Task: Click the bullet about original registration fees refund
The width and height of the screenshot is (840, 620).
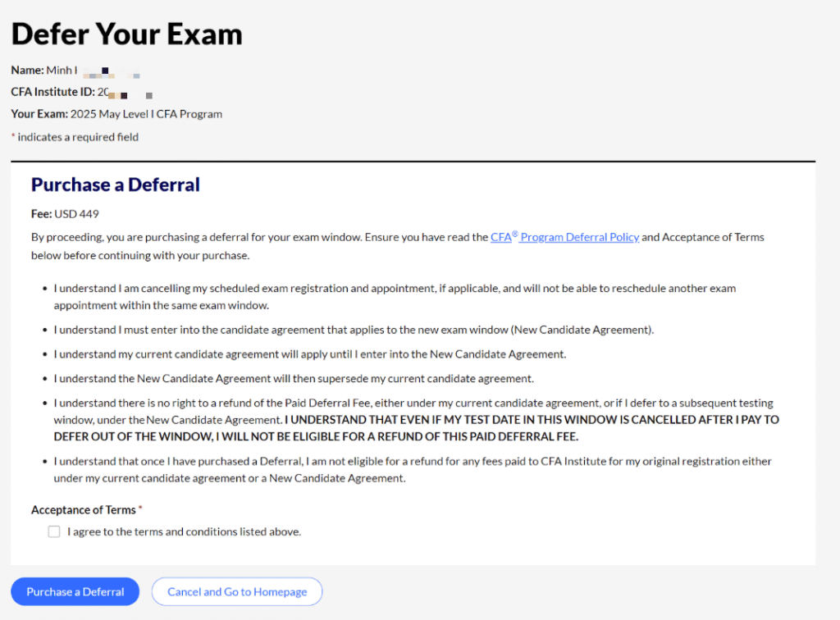Action: pos(413,470)
